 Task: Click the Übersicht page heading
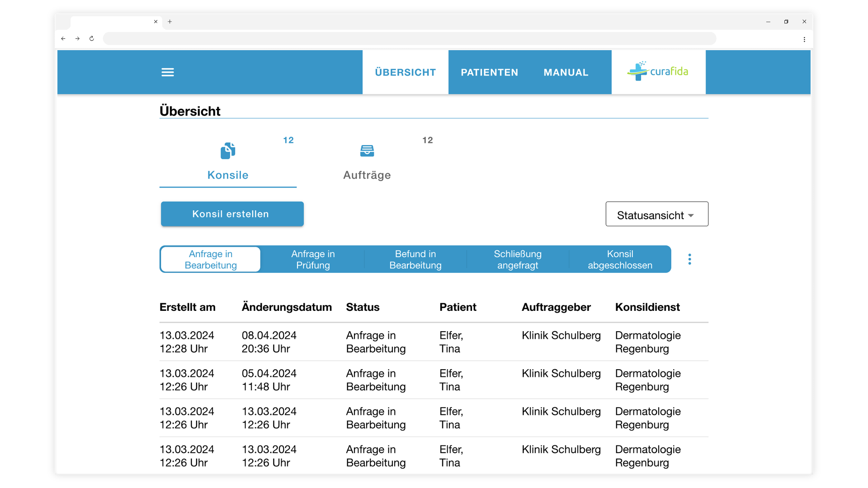point(190,111)
